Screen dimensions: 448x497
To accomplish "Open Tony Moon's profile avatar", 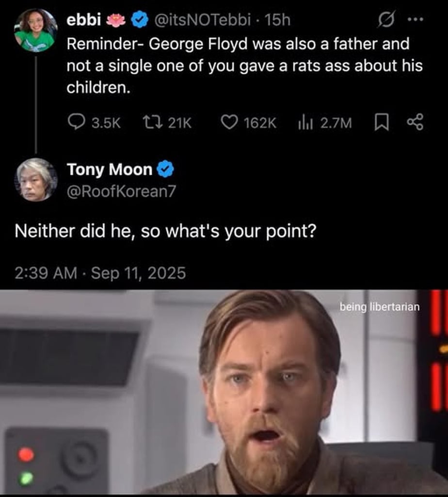I will point(36,179).
